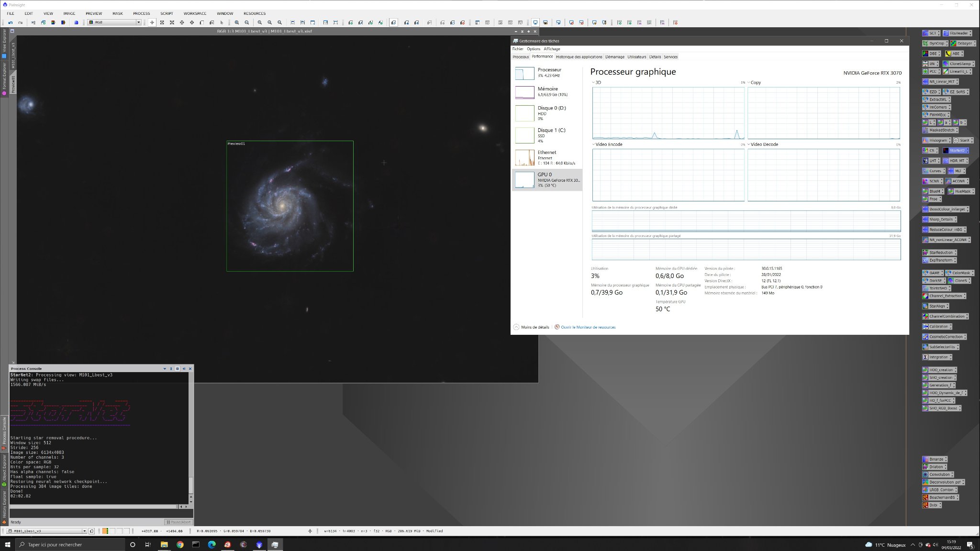Open the ExtractWL script icon

click(x=936, y=99)
